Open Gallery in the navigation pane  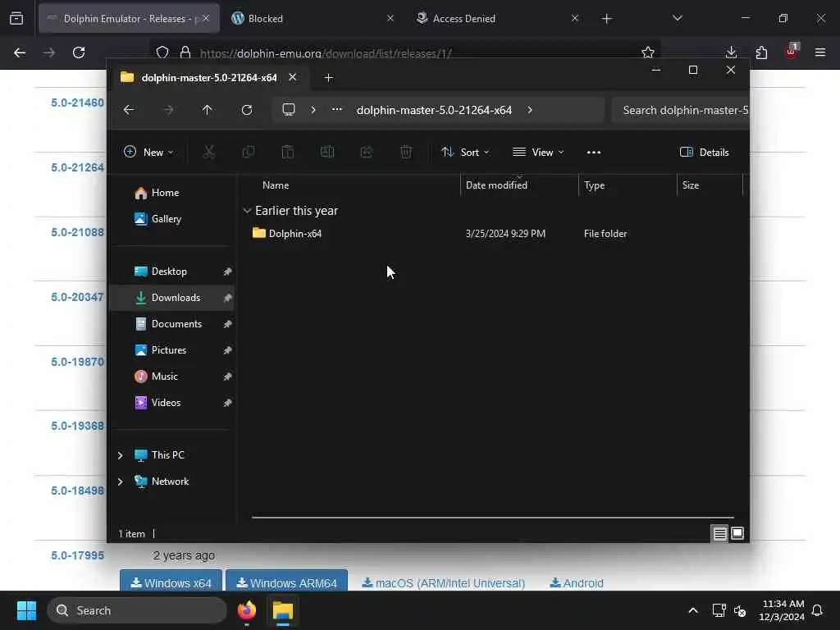[x=172, y=219]
